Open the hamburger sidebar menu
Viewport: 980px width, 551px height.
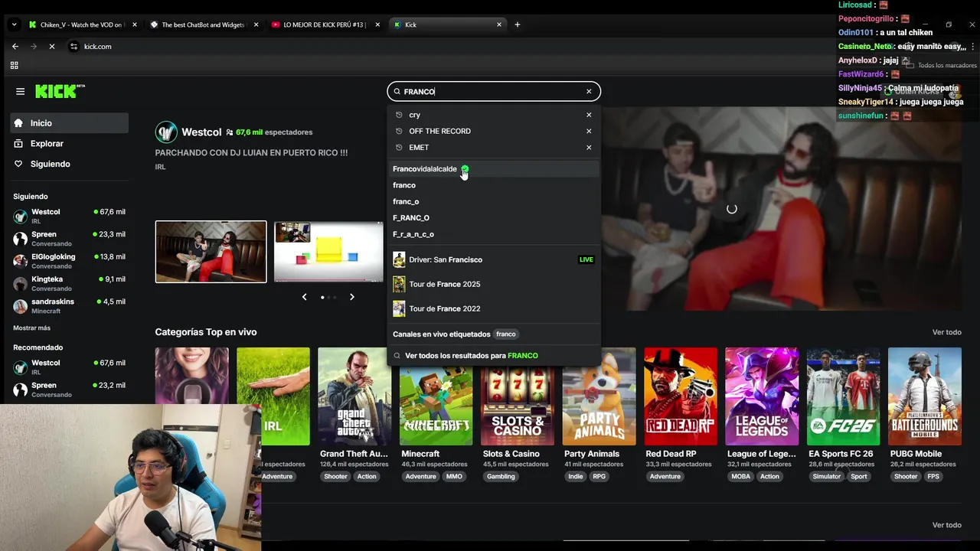[x=20, y=91]
